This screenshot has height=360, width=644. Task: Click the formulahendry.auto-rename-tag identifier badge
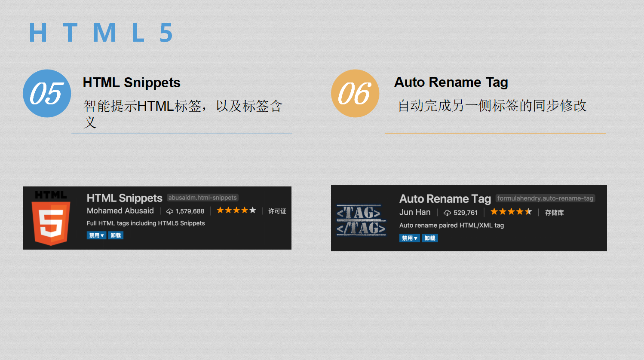[545, 198]
